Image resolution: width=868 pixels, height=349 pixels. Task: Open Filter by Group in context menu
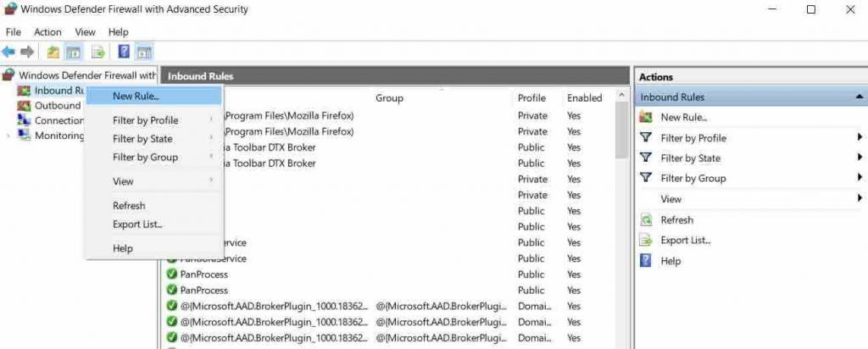[x=154, y=157]
